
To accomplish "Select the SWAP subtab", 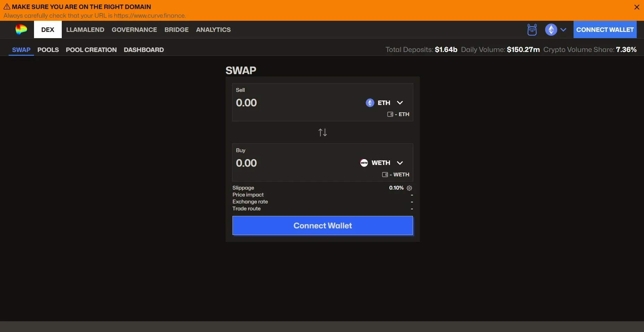I will (x=21, y=50).
